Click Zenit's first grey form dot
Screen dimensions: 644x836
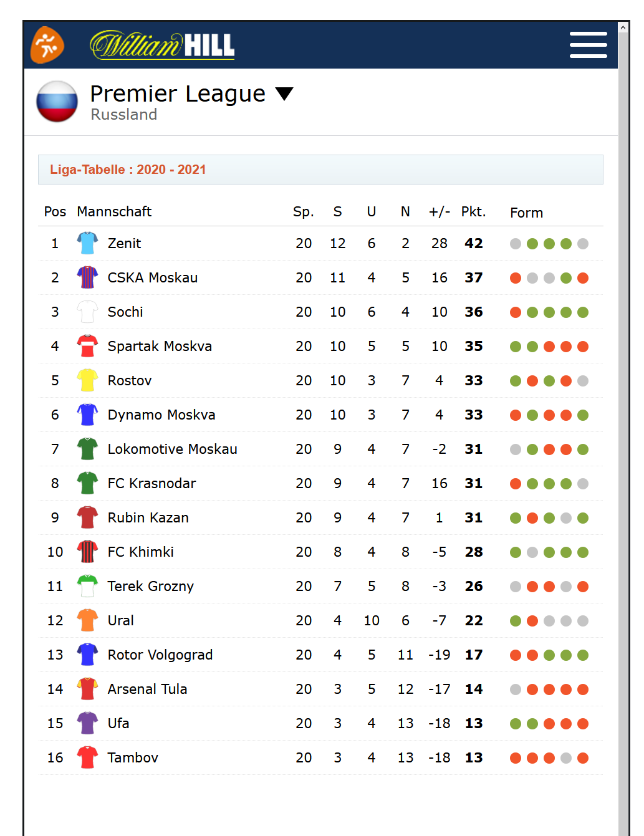click(516, 244)
